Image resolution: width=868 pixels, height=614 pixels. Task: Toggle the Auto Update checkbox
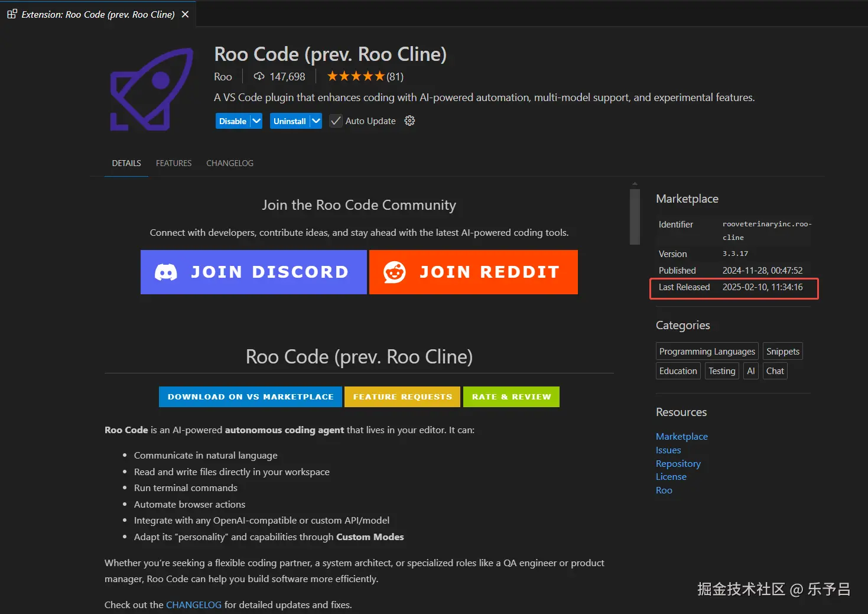336,121
